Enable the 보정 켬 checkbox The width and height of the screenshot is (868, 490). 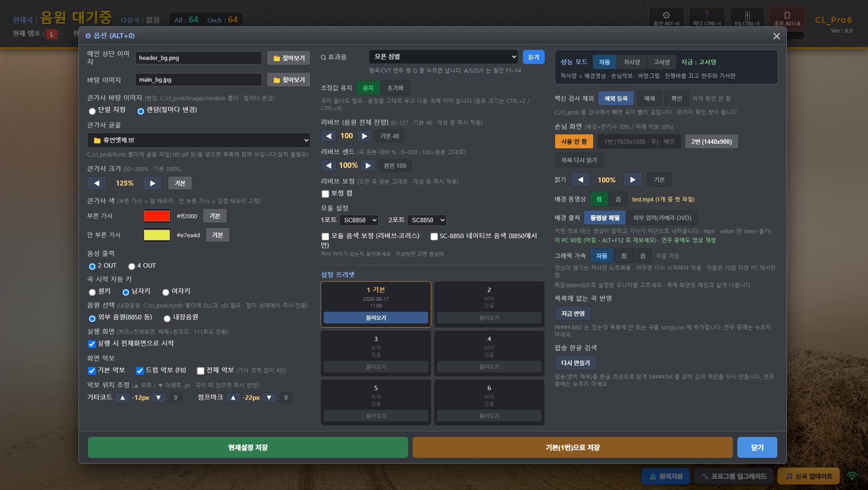click(x=325, y=194)
